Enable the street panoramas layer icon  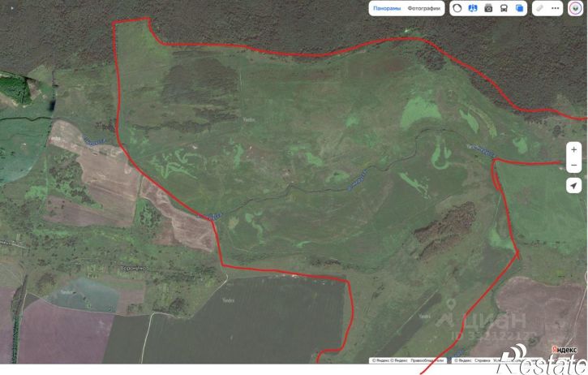click(473, 8)
